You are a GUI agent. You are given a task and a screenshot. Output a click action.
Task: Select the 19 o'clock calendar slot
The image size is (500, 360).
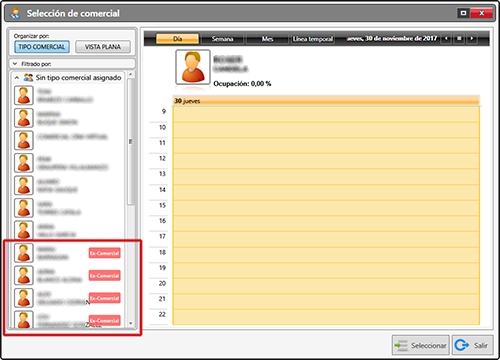click(x=326, y=270)
